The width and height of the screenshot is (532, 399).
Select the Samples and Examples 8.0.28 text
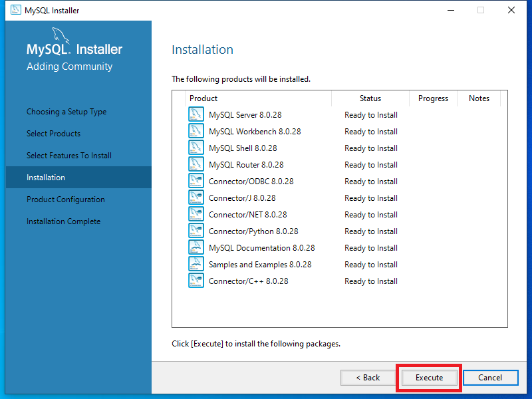[260, 264]
